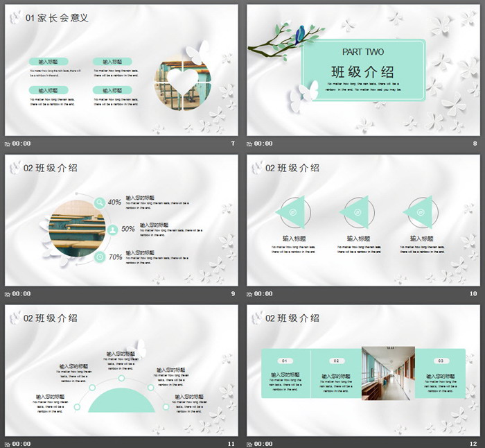This screenshot has width=485, height=448.
Task: Click the transition star icon under slide 8
Action: pos(250,144)
